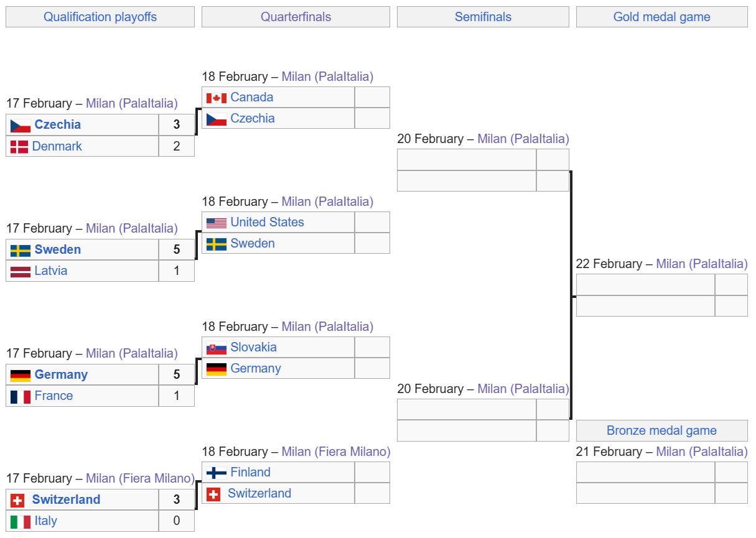Click the Slovakia flag icon
The width and height of the screenshot is (756, 538).
(x=216, y=348)
